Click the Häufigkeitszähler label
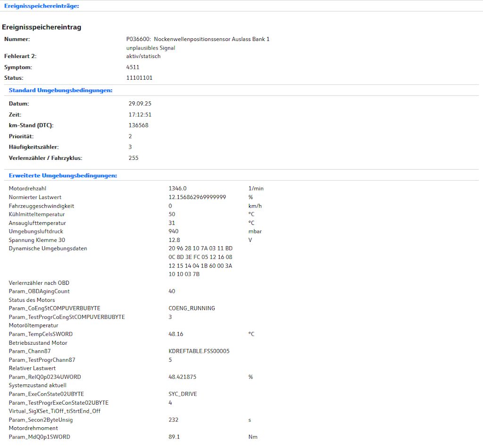The image size is (483, 448). pyautogui.click(x=34, y=147)
